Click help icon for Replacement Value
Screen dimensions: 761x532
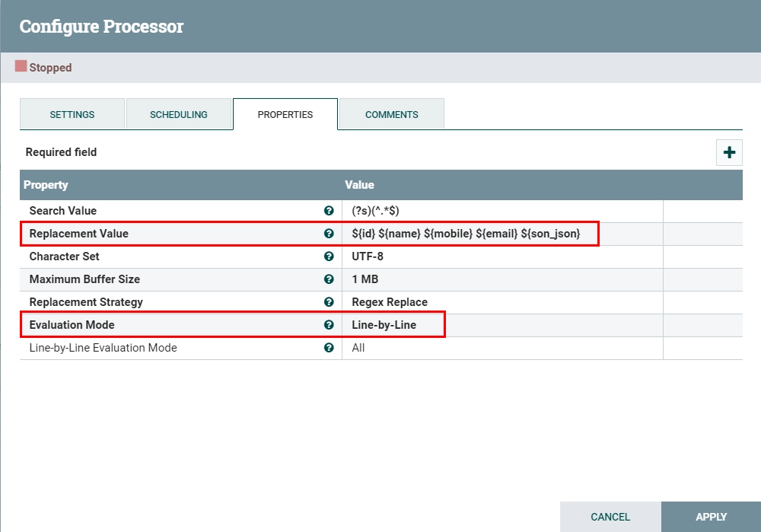coord(329,234)
